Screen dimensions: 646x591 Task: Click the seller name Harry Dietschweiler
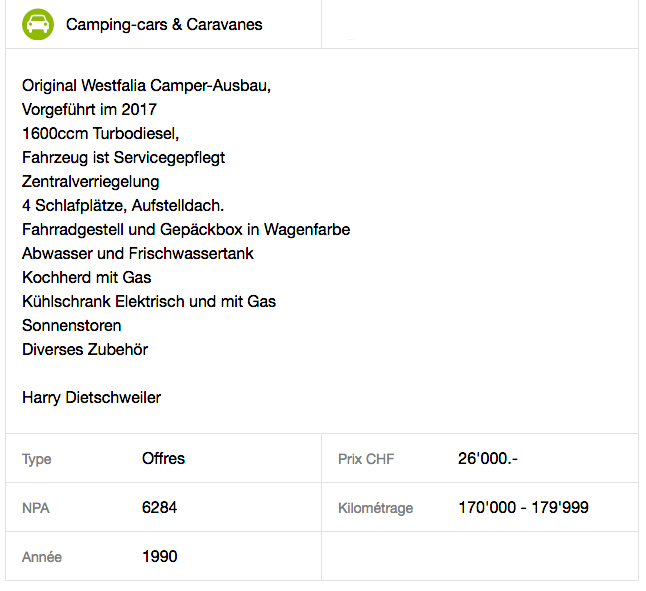coord(91,397)
